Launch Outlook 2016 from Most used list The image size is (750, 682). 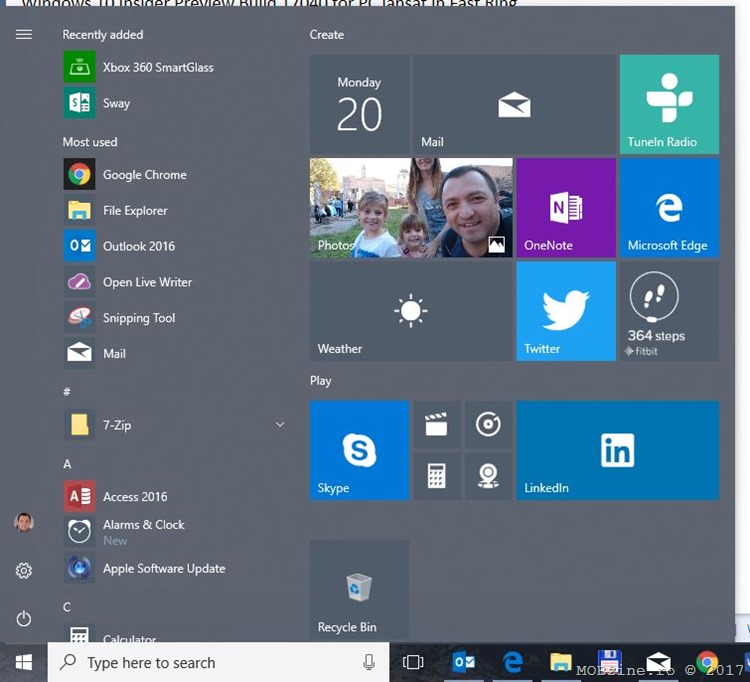pos(175,246)
